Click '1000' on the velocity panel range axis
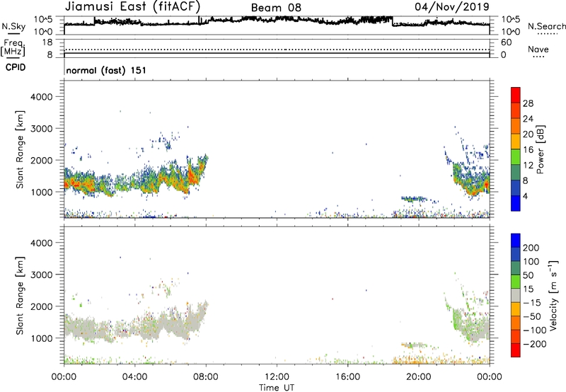The height and width of the screenshot is (392, 566). pos(42,338)
